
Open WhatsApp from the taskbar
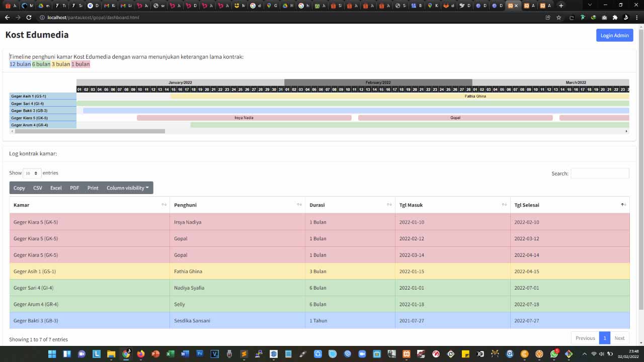coord(554,354)
